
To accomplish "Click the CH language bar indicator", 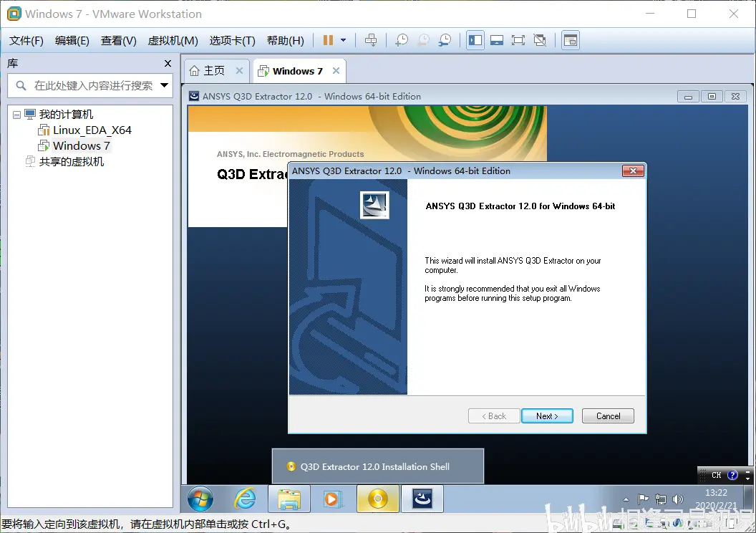I will [717, 475].
